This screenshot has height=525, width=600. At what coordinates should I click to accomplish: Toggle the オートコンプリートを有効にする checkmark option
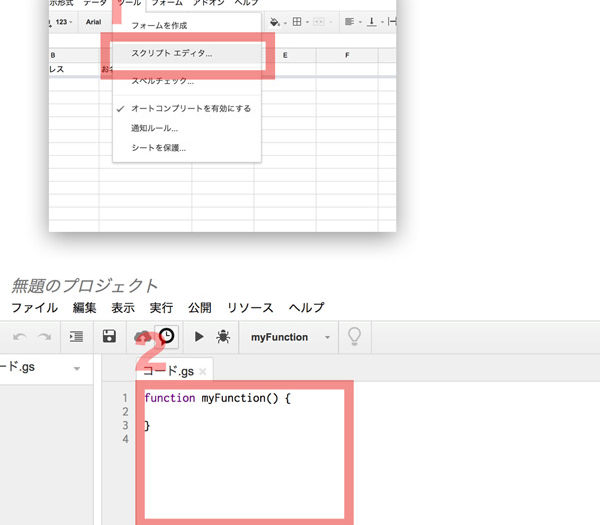190,108
